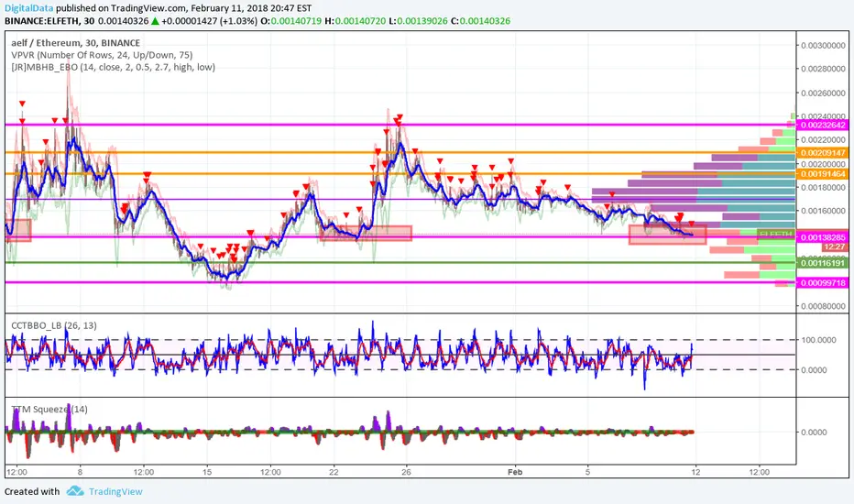Click the 12:27 countdown label
Viewport: 854px width, 504px height.
coord(834,247)
